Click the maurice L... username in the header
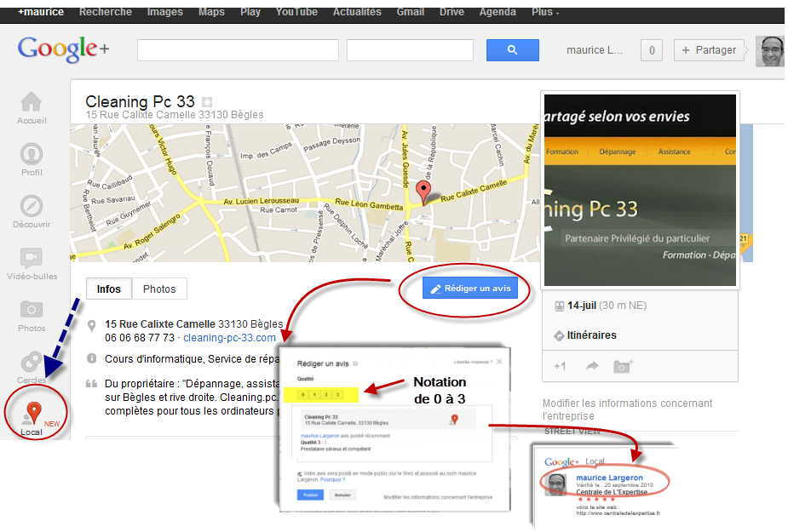This screenshot has height=532, width=788. [595, 50]
